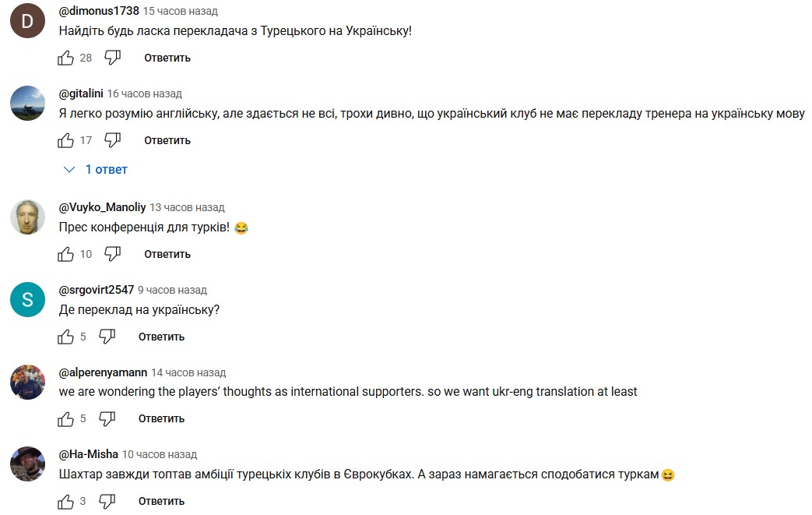Image resolution: width=812 pixels, height=515 pixels.
Task: Like the @Ha-Misha comment
Action: point(67,501)
